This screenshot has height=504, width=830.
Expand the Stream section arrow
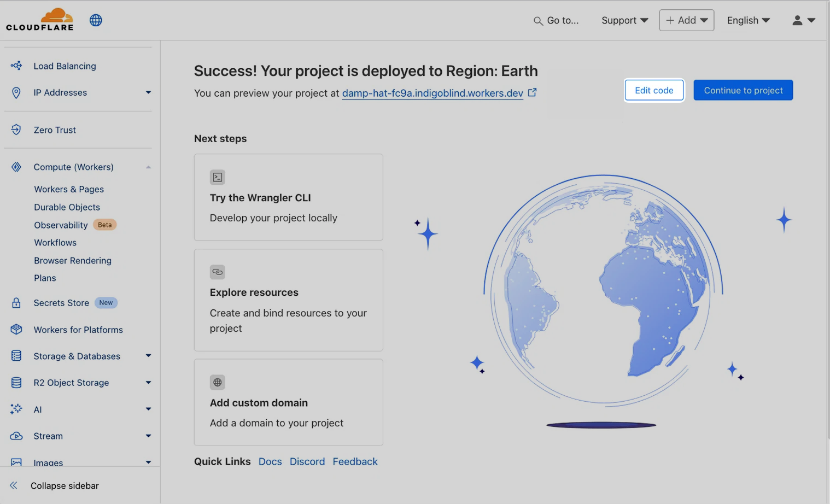point(148,436)
